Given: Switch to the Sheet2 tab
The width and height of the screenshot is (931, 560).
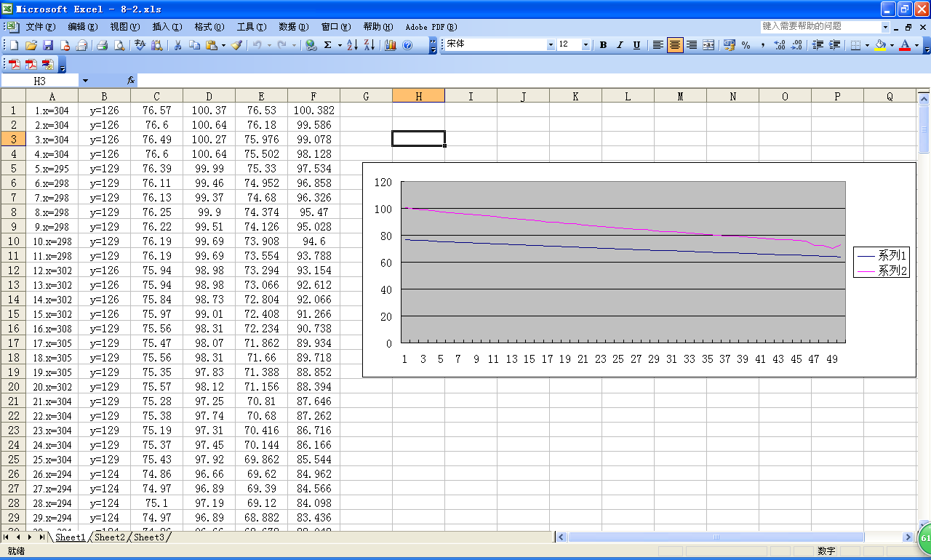Looking at the screenshot, I should coord(110,537).
